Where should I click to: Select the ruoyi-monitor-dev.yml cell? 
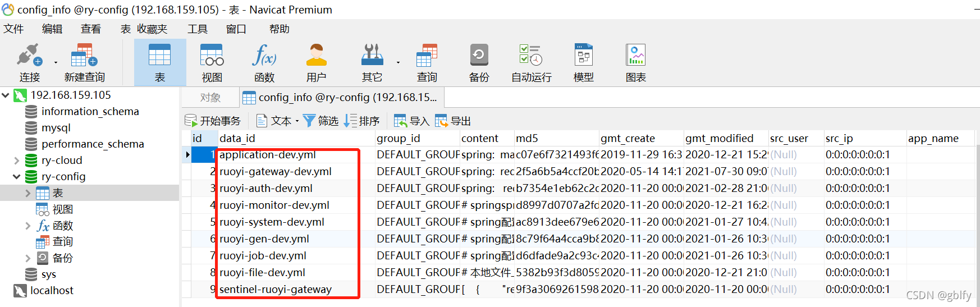(296, 205)
